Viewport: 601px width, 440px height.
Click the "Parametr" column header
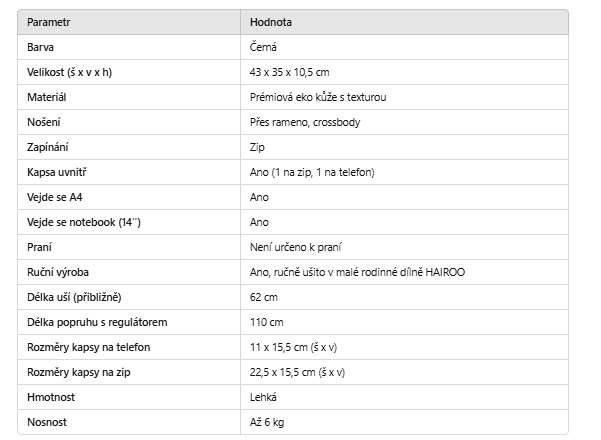[49, 22]
